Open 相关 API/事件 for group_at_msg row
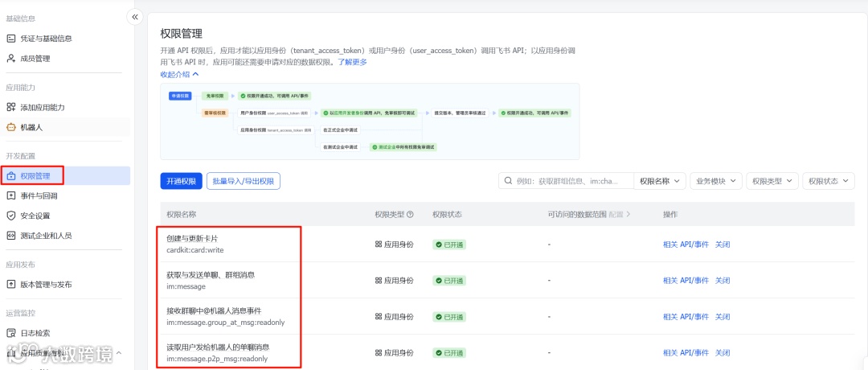This screenshot has width=868, height=370. coord(686,317)
